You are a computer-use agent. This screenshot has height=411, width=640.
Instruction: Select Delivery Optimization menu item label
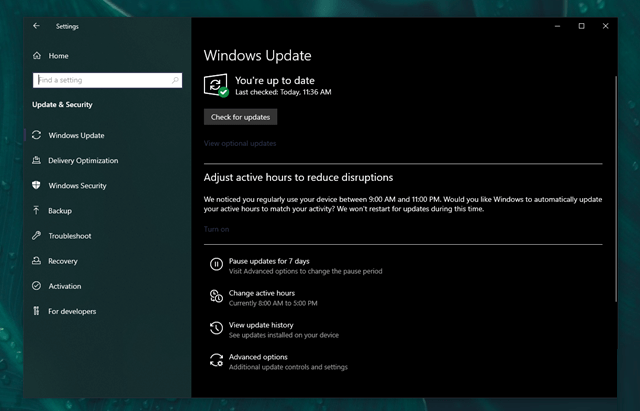pos(83,160)
